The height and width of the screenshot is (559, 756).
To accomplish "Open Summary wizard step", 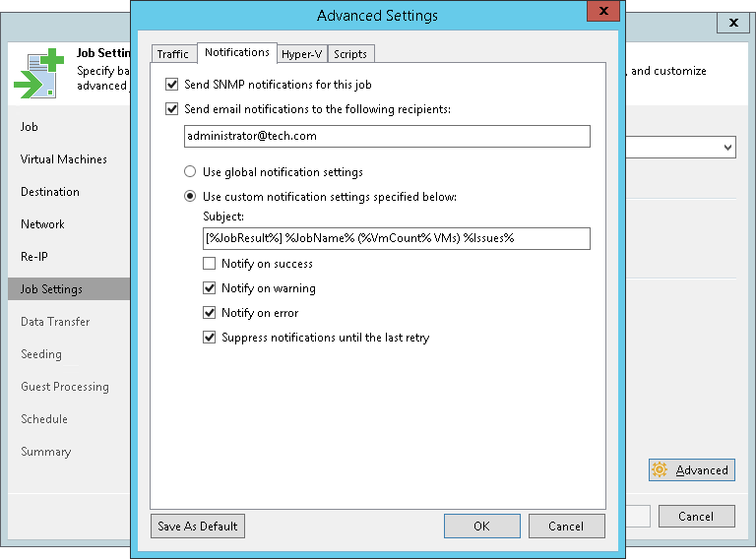I will click(46, 452).
